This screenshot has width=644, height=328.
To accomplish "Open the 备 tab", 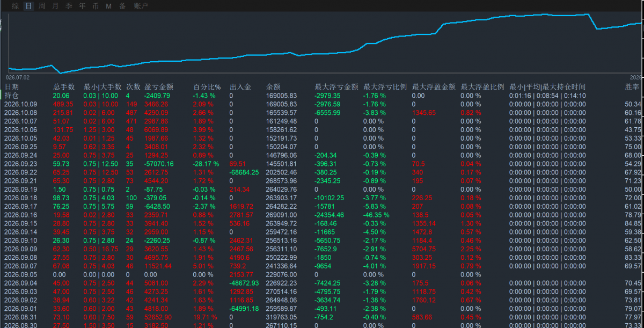I will tap(122, 6).
